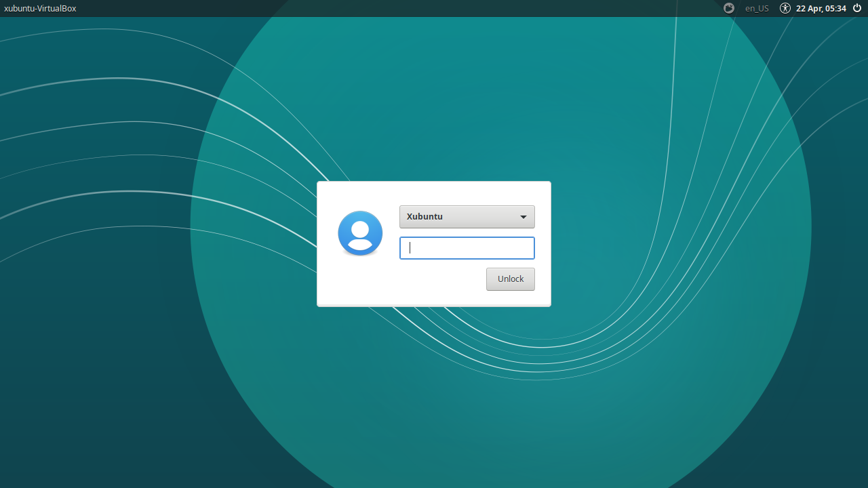Click the power icon in the top panel
Viewport: 868px width, 488px height.
pyautogui.click(x=856, y=8)
